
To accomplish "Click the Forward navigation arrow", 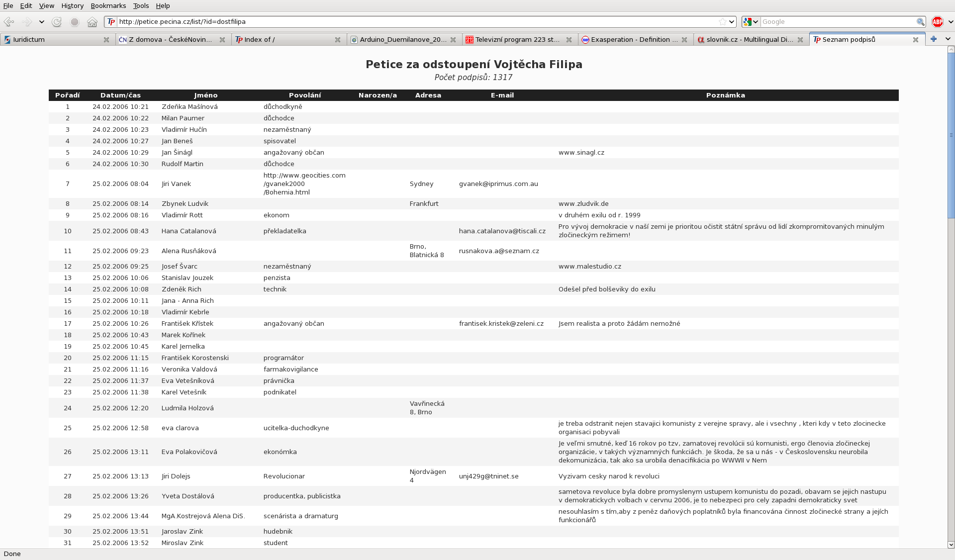I will coord(27,22).
